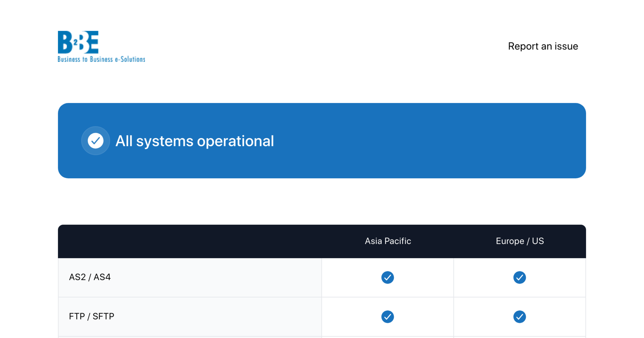Open the Report an issue link
Image resolution: width=644 pixels, height=338 pixels.
tap(543, 46)
